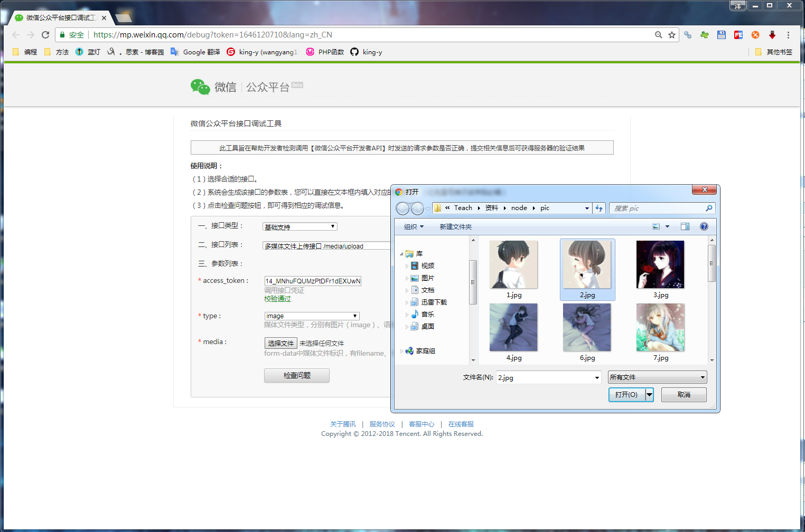Click the red FE extension icon
The width and height of the screenshot is (805, 532).
click(738, 35)
